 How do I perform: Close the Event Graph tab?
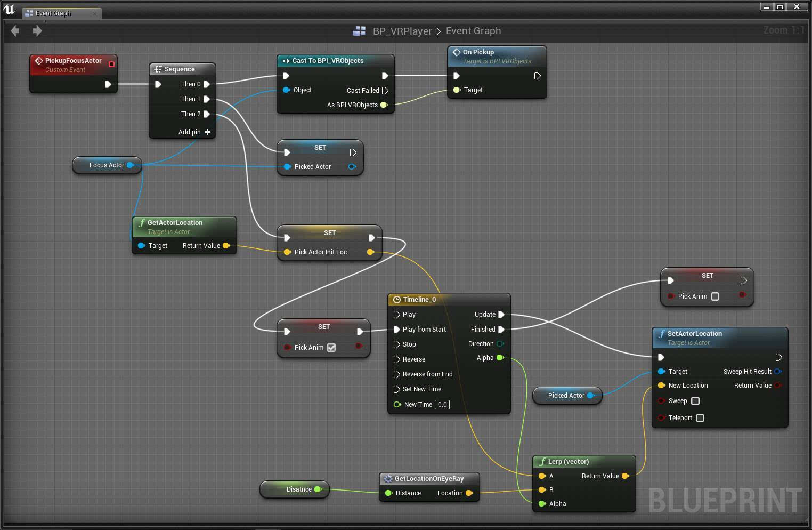(95, 13)
